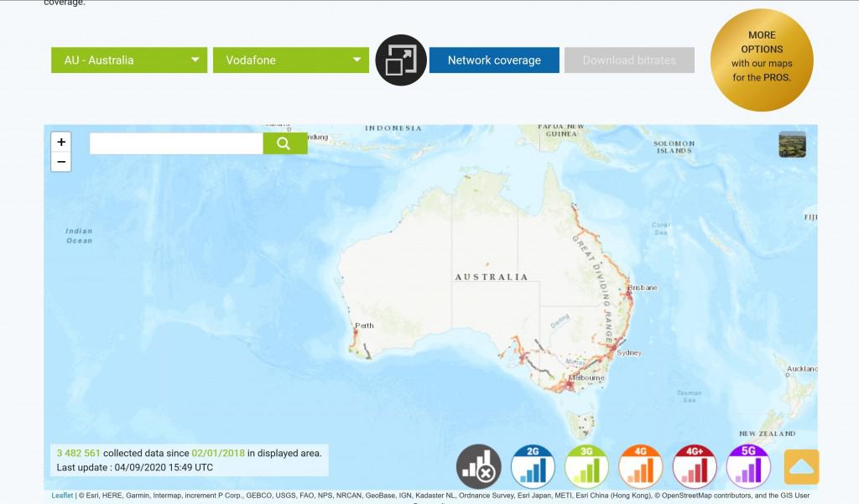Click the green search magnifier button
Image resolution: width=859 pixels, height=504 pixels.
(284, 143)
